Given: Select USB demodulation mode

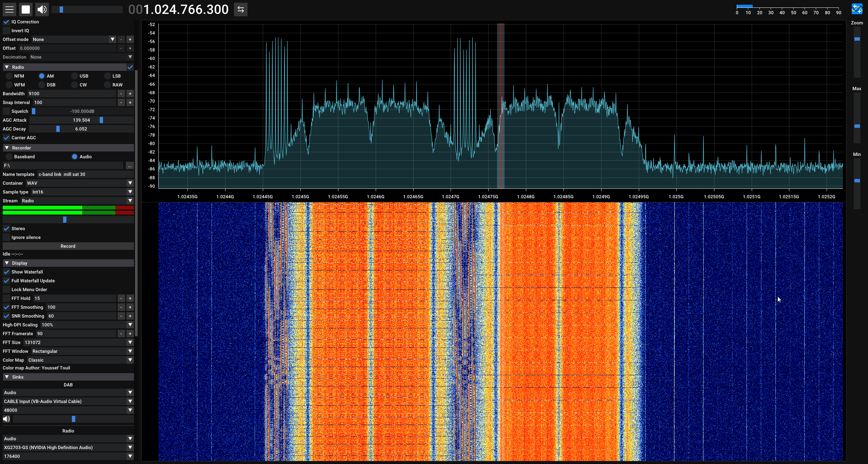Looking at the screenshot, I should pos(75,76).
